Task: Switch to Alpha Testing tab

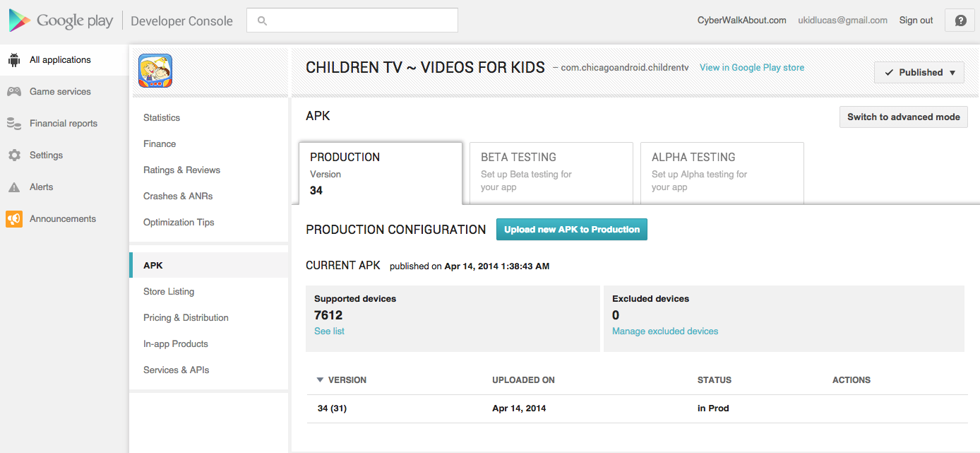Action: coord(722,173)
